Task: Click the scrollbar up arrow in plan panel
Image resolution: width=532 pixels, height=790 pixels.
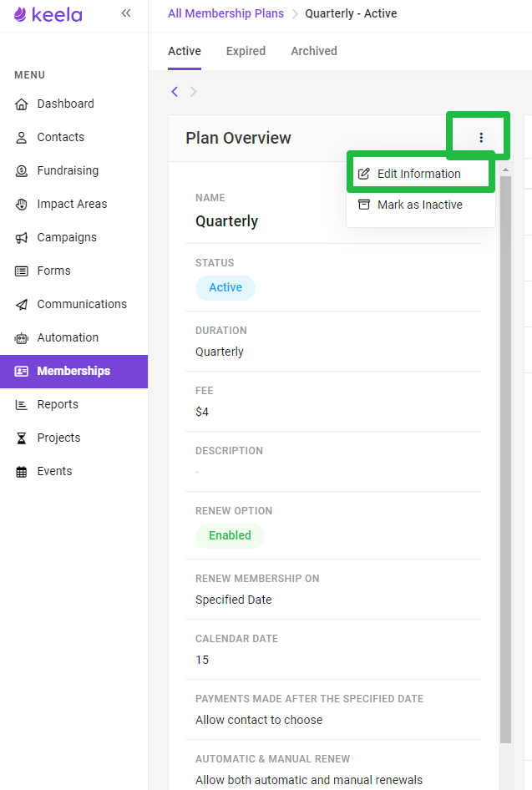Action: tap(505, 170)
